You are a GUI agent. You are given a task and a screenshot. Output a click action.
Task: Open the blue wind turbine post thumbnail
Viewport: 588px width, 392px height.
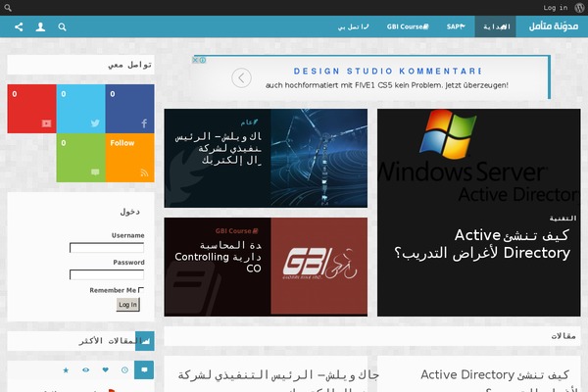(319, 158)
